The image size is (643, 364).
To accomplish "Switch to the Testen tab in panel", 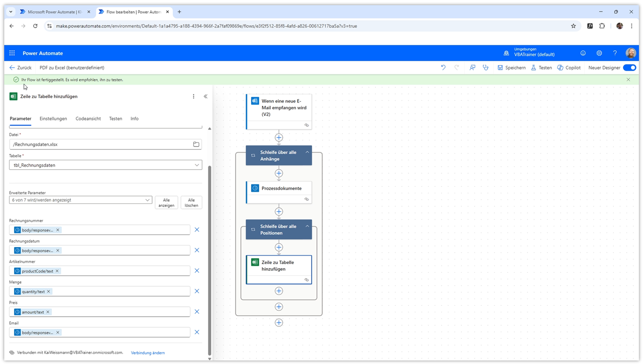I will pos(116,118).
